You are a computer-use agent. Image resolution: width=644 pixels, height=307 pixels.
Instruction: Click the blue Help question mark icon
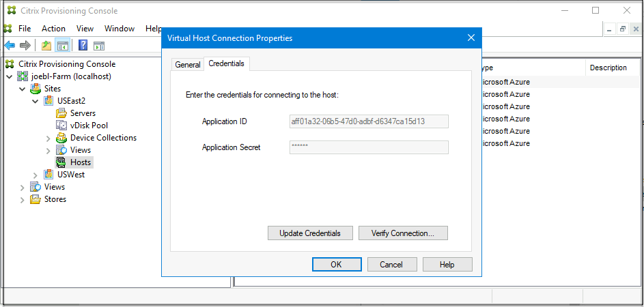click(83, 46)
